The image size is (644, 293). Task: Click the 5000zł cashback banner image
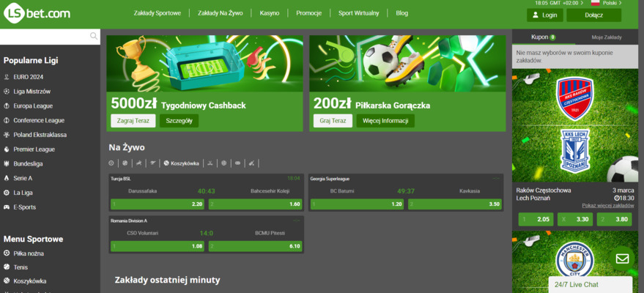click(204, 64)
